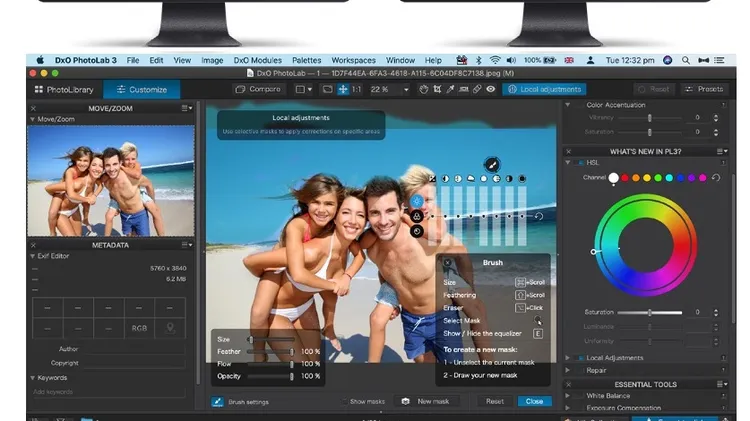This screenshot has width=750, height=421.
Task: Collapse the Move/Zoom section triangle
Action: coord(33,119)
